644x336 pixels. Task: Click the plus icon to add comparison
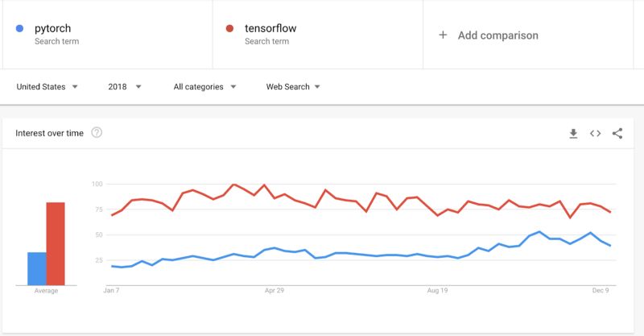click(443, 35)
